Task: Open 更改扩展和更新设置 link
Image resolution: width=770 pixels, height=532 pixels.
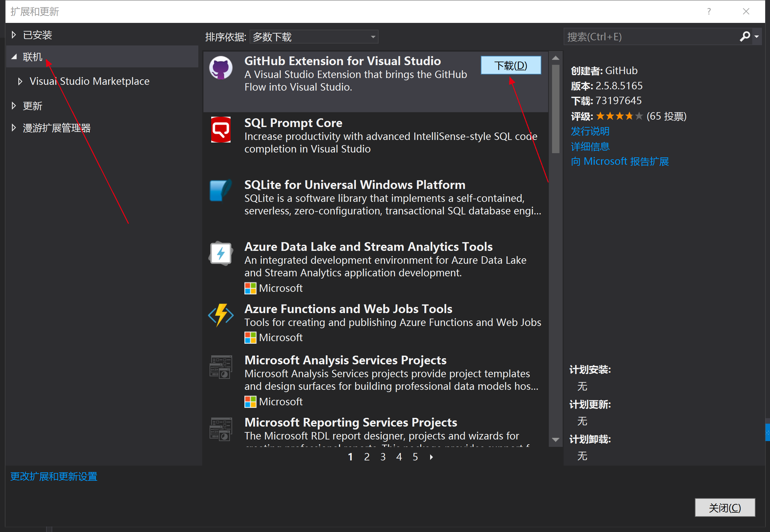Action: click(x=54, y=476)
